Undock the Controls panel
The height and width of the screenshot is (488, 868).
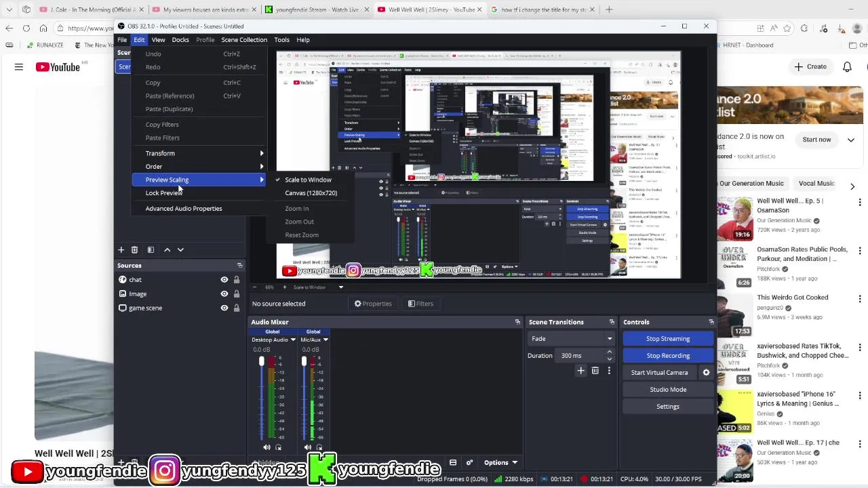click(x=711, y=322)
